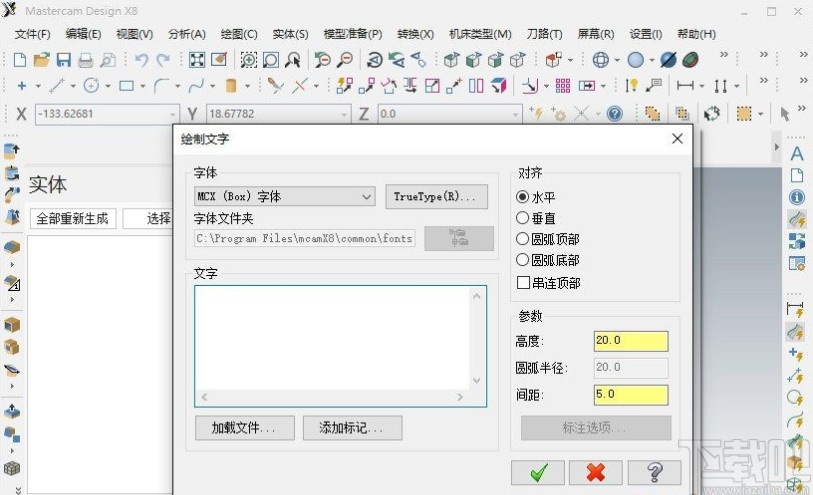Click the create point plus icon
This screenshot has height=495, width=813.
(22, 86)
